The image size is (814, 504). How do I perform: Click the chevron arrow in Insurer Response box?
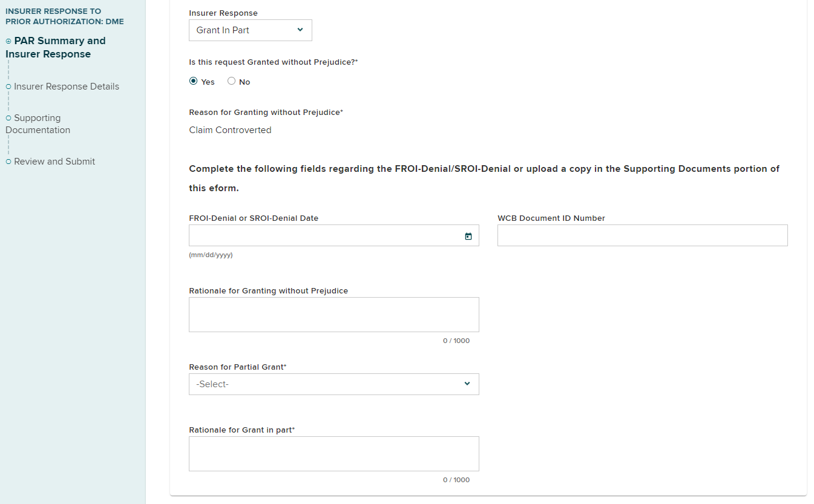tap(300, 30)
